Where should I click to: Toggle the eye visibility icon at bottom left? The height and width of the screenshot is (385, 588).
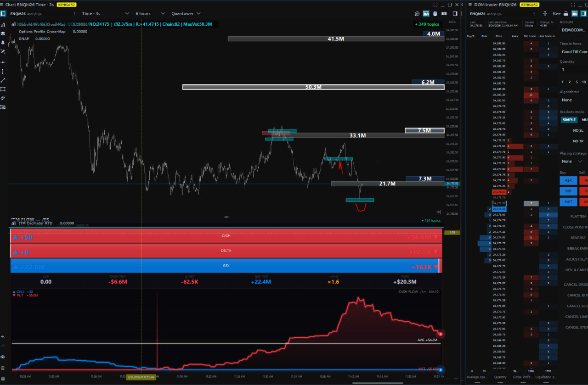3,357
